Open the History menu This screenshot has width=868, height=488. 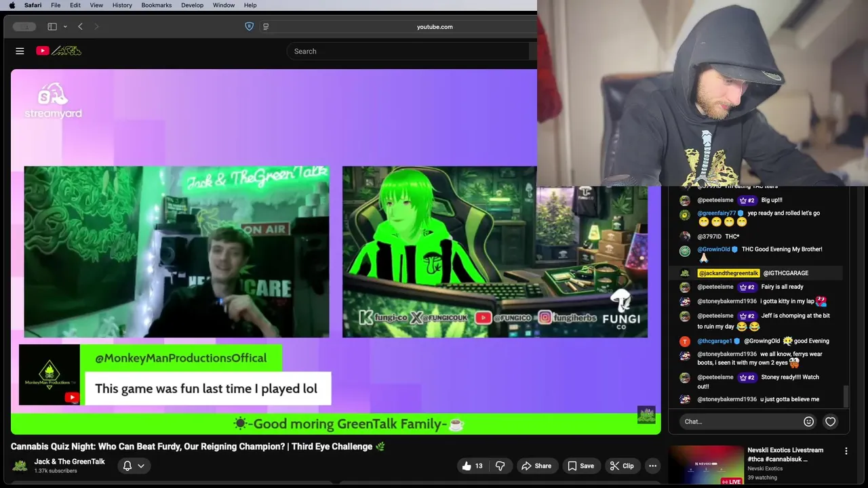pyautogui.click(x=122, y=5)
